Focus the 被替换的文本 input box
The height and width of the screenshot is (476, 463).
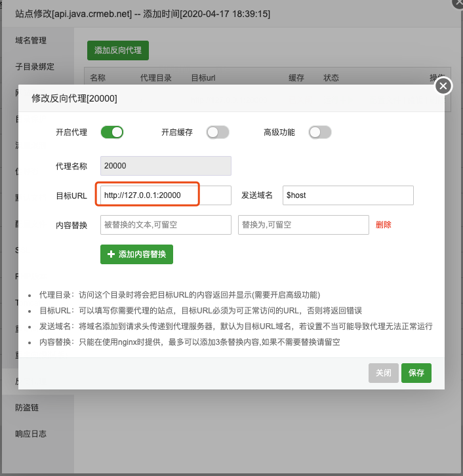tap(166, 225)
